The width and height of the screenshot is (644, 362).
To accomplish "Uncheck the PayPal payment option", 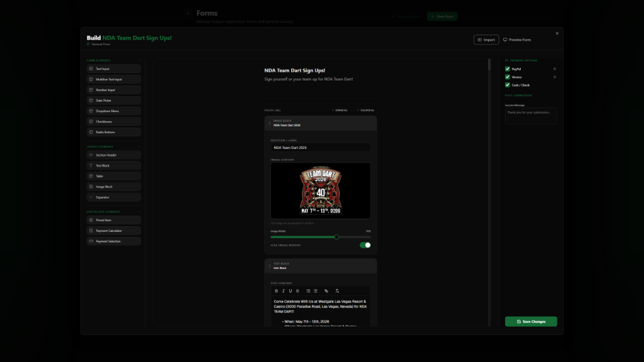I will tap(508, 69).
